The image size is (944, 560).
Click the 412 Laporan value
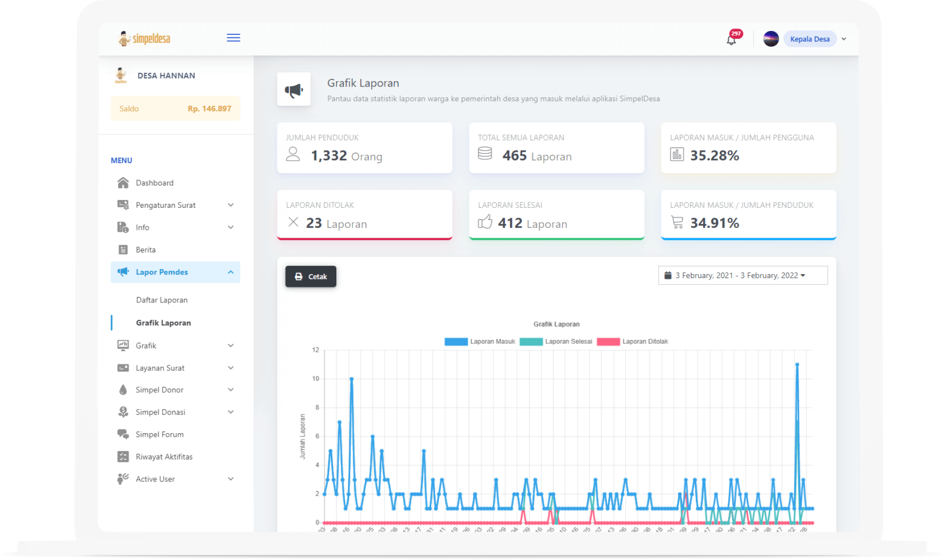pos(532,224)
